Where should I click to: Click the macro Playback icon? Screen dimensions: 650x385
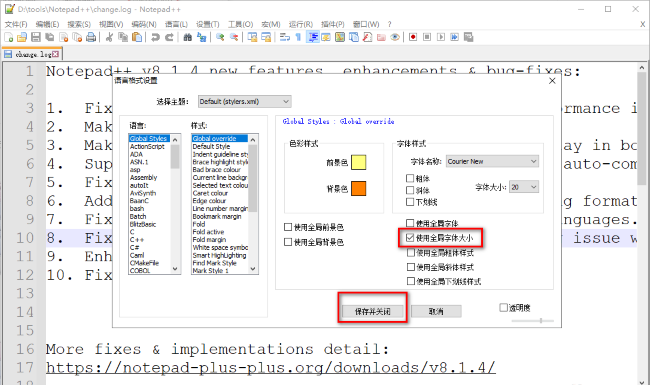[441, 37]
